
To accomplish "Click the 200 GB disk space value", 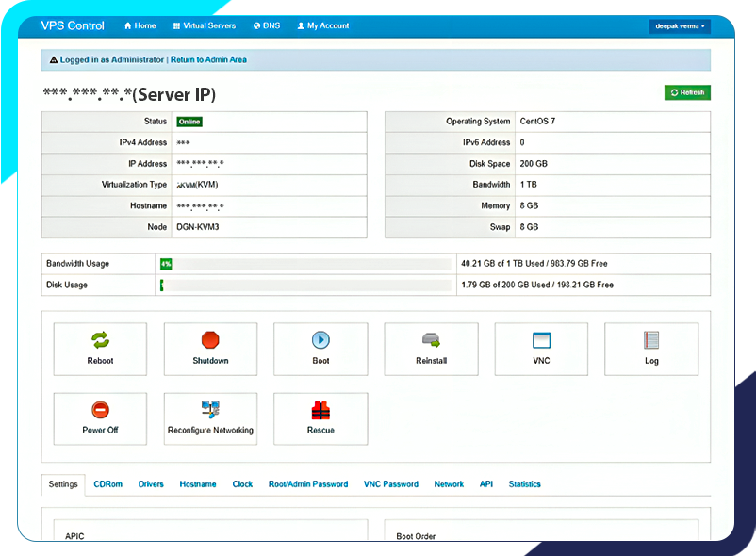I will point(534,164).
